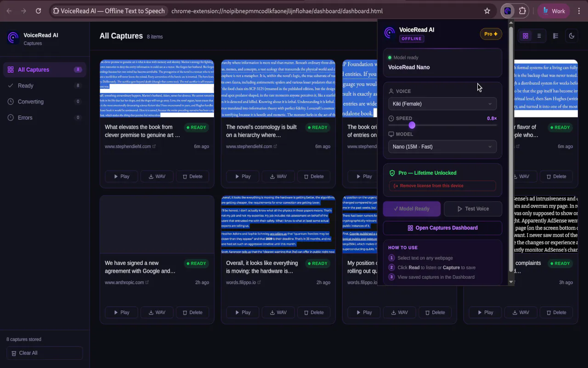Image resolution: width=588 pixels, height=368 pixels.
Task: Download WAV for 'What elevates the book' capture
Action: pos(157,176)
